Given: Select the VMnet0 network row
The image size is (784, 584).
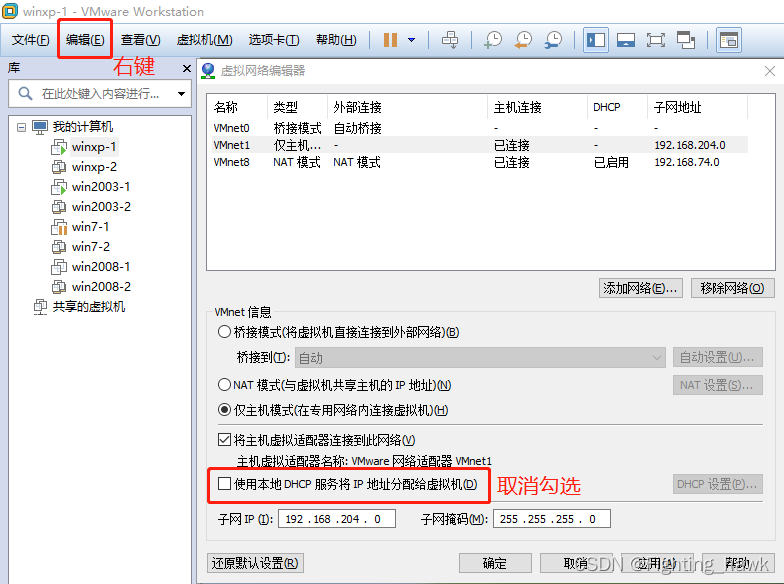Looking at the screenshot, I should 480,128.
